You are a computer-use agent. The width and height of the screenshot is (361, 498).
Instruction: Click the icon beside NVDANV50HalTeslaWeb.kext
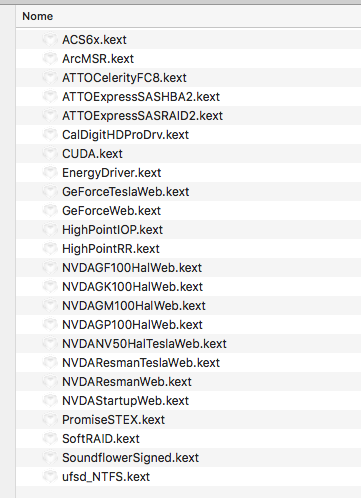click(x=50, y=343)
